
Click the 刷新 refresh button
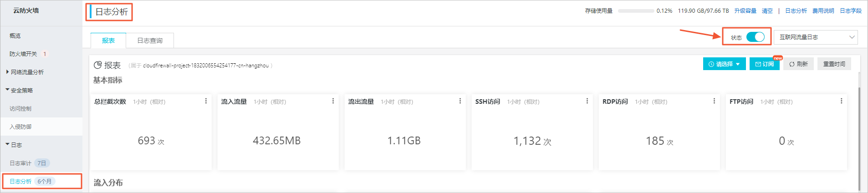click(798, 64)
